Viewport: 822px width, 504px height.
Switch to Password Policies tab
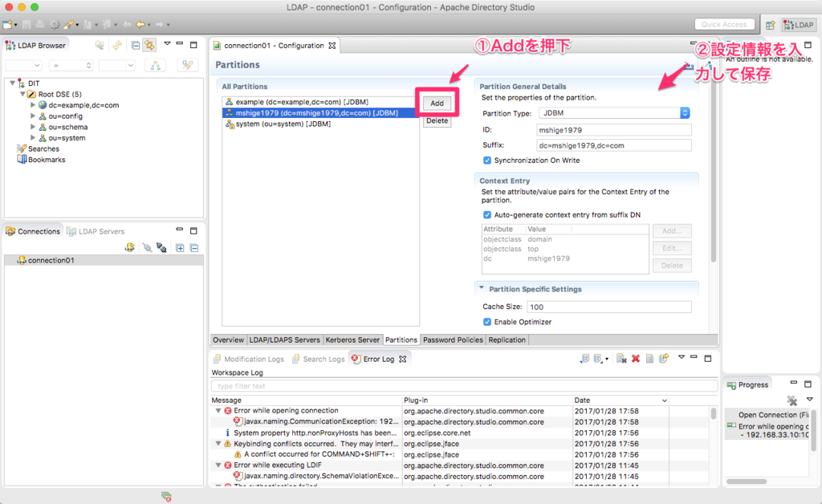[x=453, y=340]
